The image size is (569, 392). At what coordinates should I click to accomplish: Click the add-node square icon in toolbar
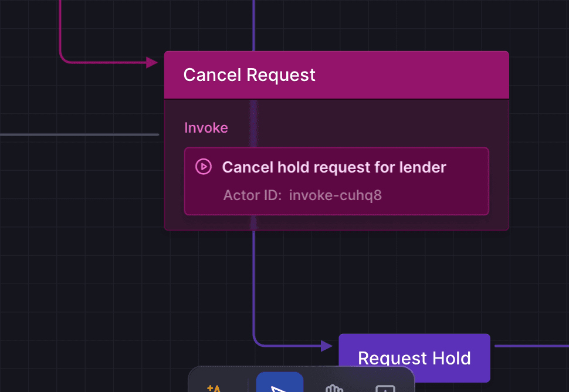[385, 388]
